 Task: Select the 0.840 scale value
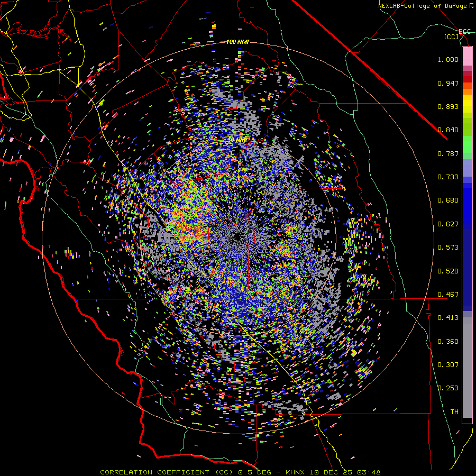tap(448, 130)
